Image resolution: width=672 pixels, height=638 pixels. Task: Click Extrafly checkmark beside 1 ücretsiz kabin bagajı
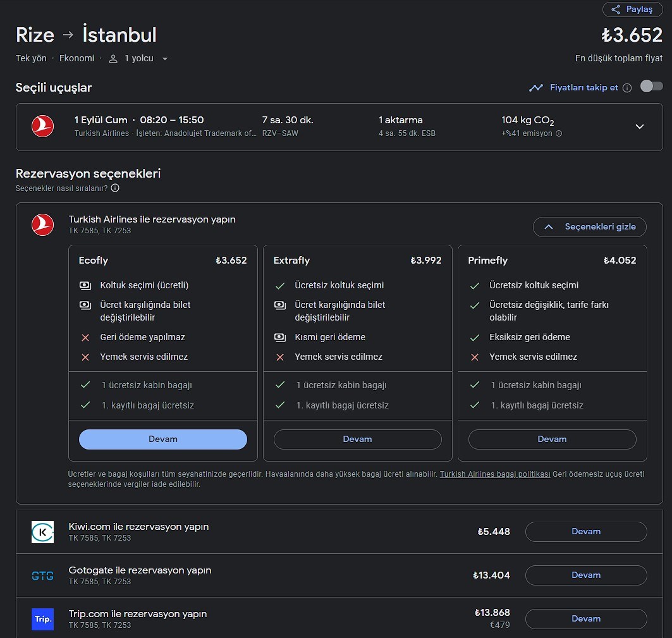coord(280,385)
